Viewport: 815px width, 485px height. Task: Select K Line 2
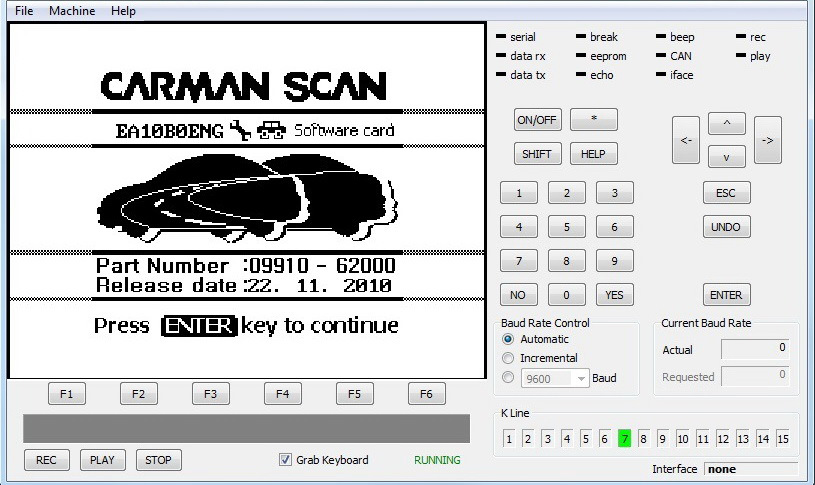[x=528, y=439]
